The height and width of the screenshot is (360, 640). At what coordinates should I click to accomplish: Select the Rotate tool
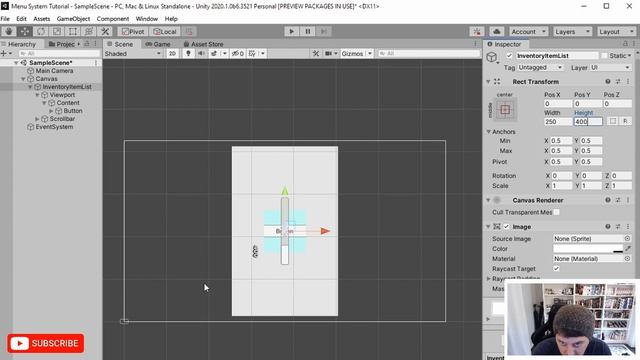[40, 31]
